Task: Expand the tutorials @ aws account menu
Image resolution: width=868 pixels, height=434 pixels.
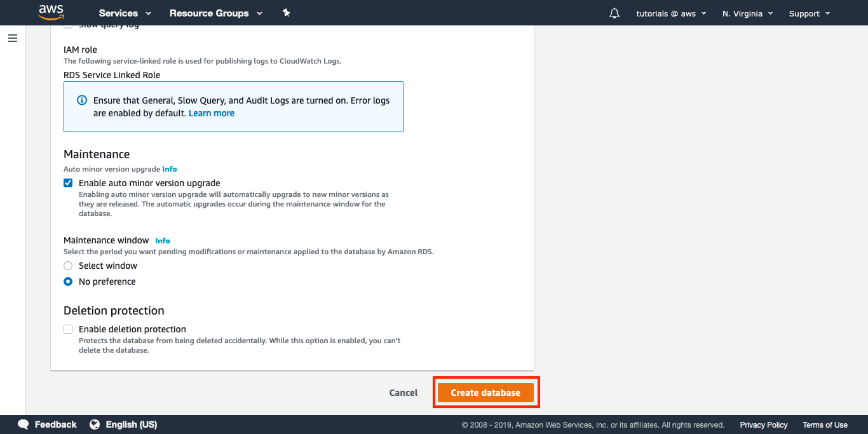Action: [x=670, y=13]
